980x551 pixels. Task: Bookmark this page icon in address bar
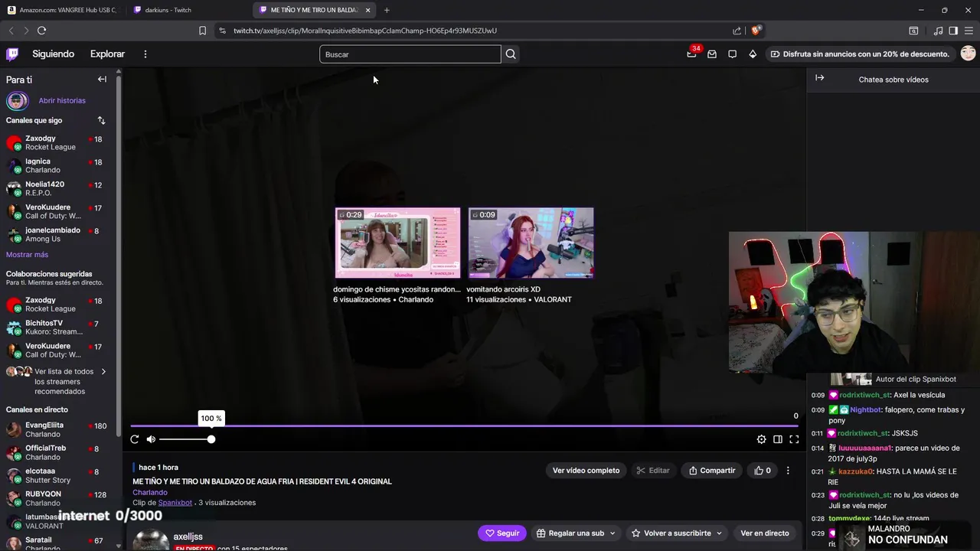click(x=202, y=31)
